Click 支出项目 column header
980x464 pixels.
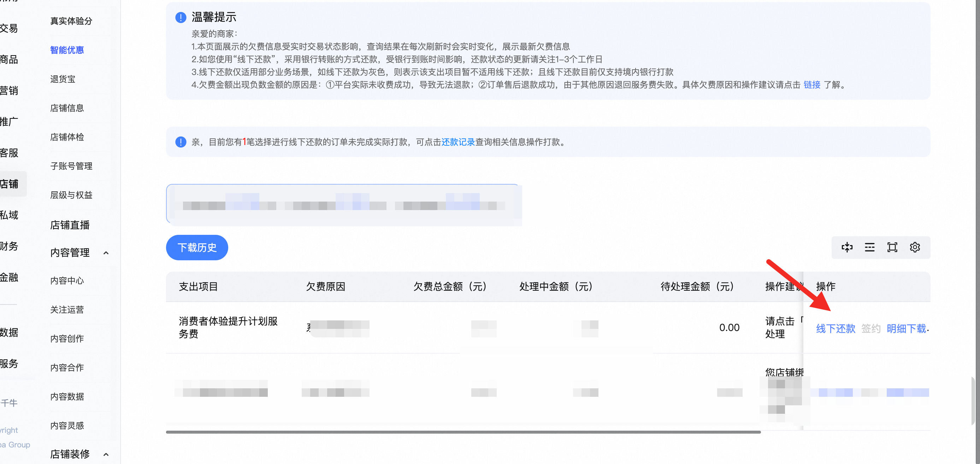point(198,286)
